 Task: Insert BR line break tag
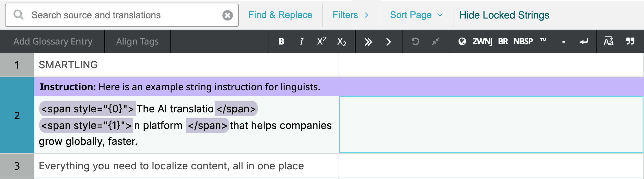(503, 41)
